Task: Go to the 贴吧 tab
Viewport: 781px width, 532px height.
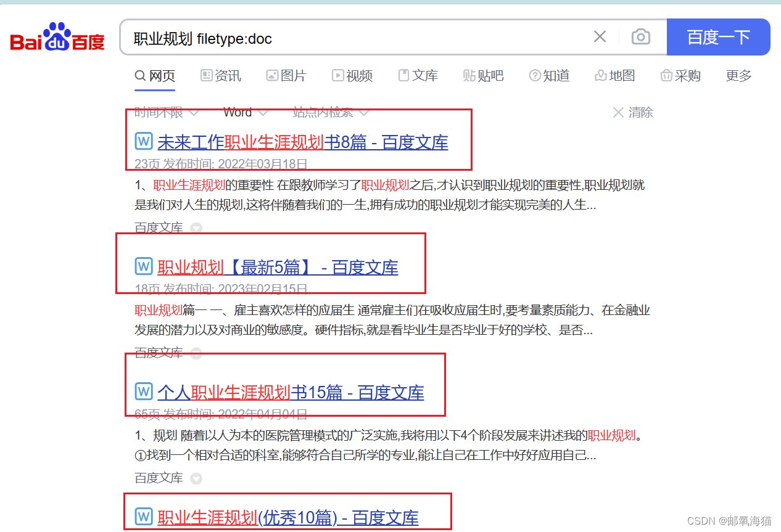Action: point(483,76)
